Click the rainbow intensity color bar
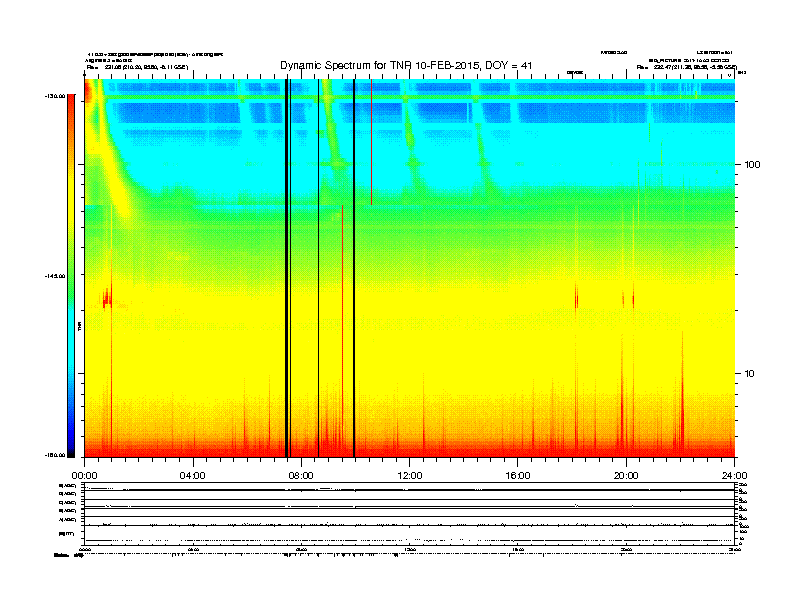The image size is (792, 612). [71, 276]
